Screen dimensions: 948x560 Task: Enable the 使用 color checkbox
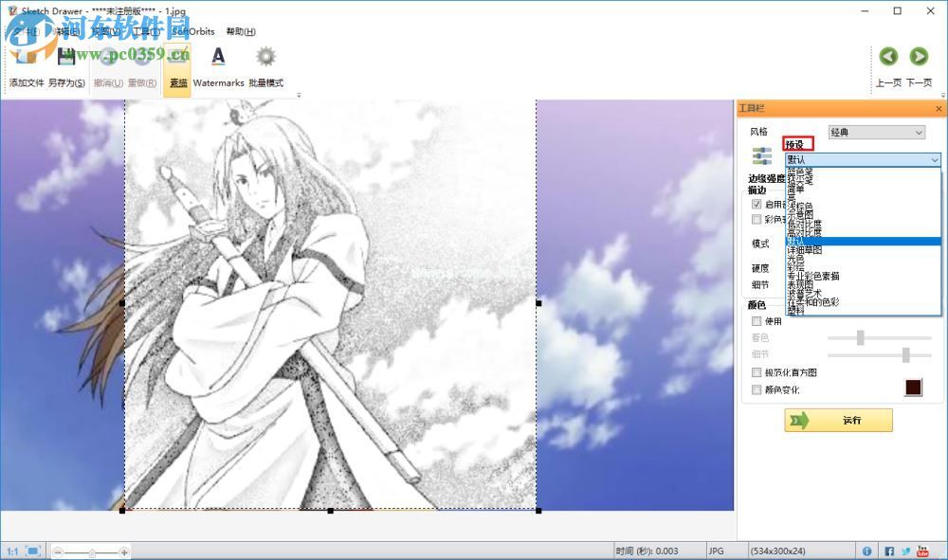757,321
